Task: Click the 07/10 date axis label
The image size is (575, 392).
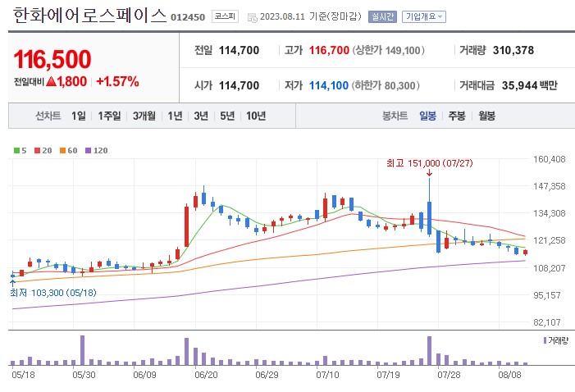Action: (x=327, y=375)
